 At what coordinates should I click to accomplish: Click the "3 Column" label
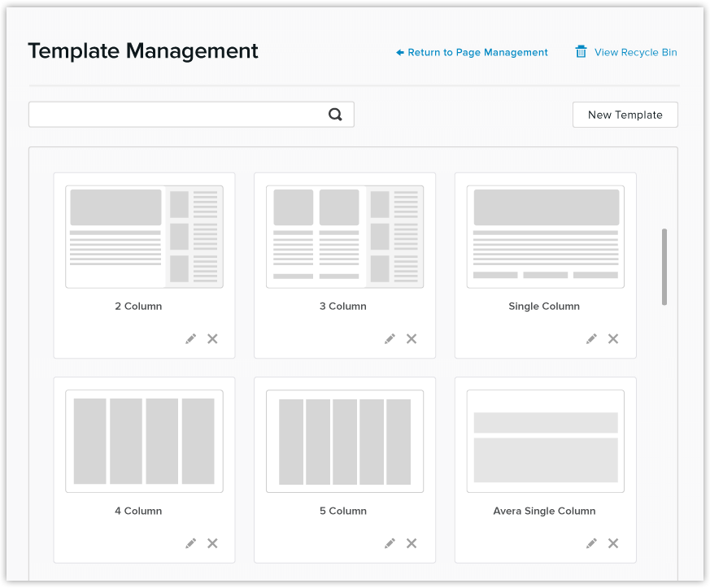tap(342, 306)
